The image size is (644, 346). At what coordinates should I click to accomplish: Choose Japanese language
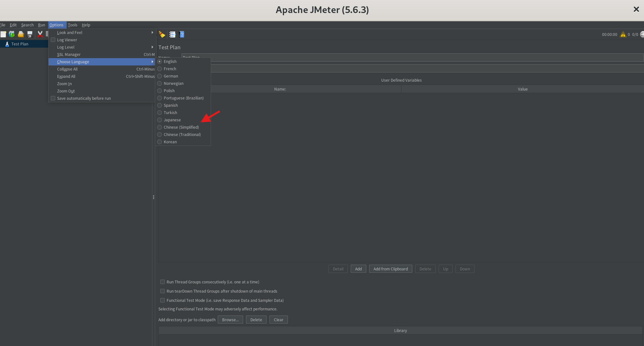[x=183, y=120]
